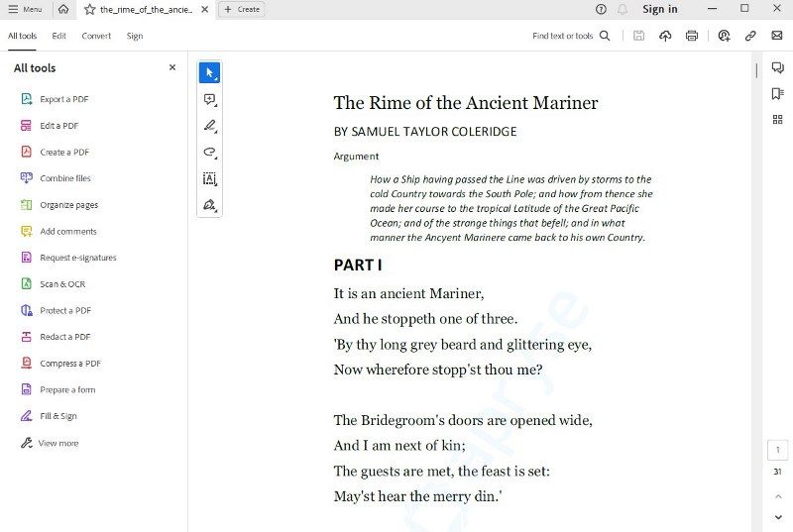
Task: Choose the Sign fountain pen tool
Action: tap(209, 205)
